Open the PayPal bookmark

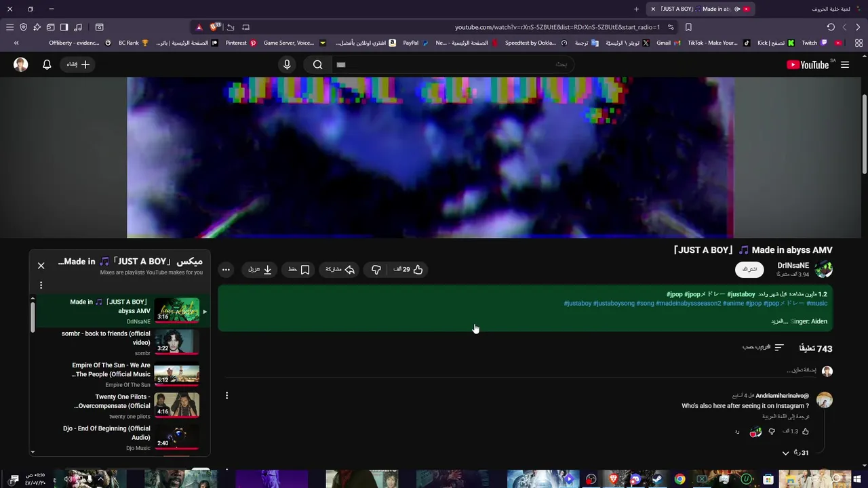416,43
